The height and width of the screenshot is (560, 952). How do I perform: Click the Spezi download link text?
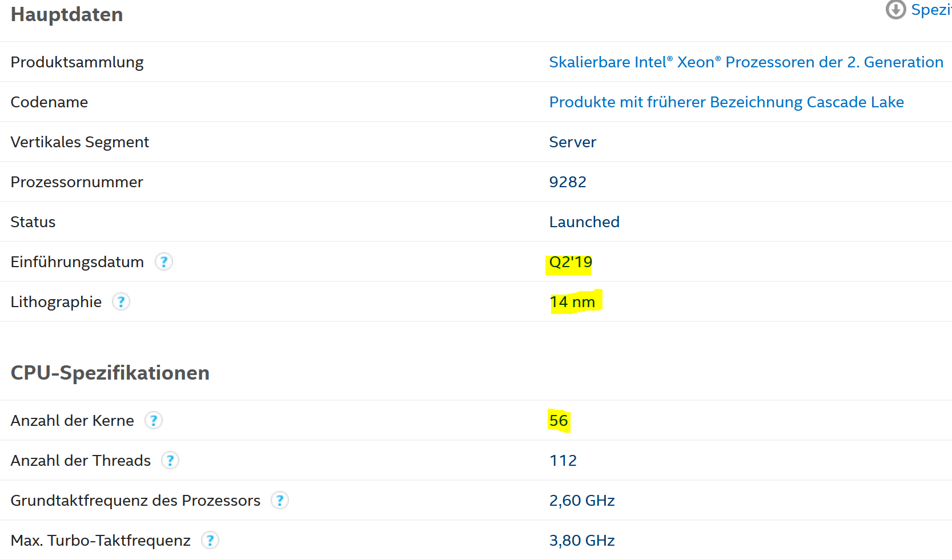[x=931, y=10]
